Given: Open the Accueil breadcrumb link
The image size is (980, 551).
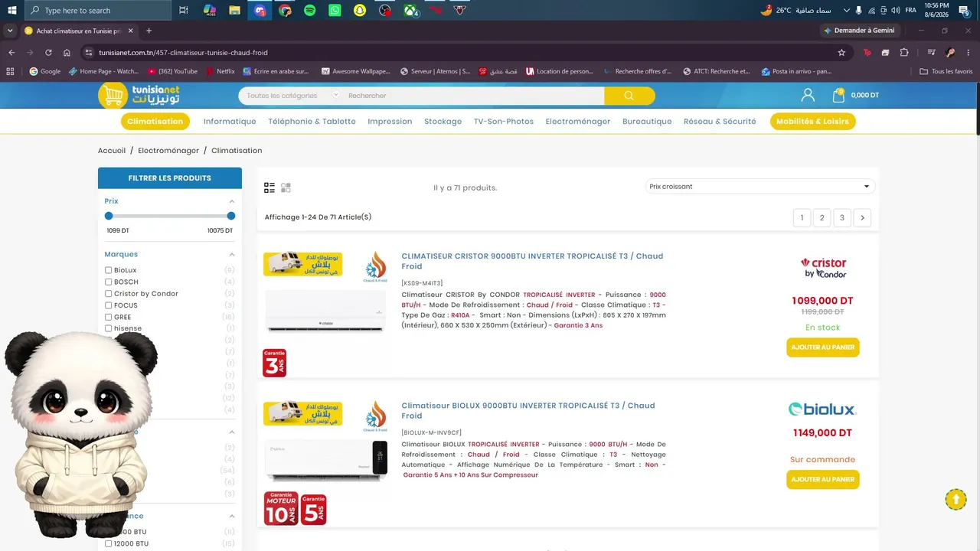Looking at the screenshot, I should tap(112, 151).
